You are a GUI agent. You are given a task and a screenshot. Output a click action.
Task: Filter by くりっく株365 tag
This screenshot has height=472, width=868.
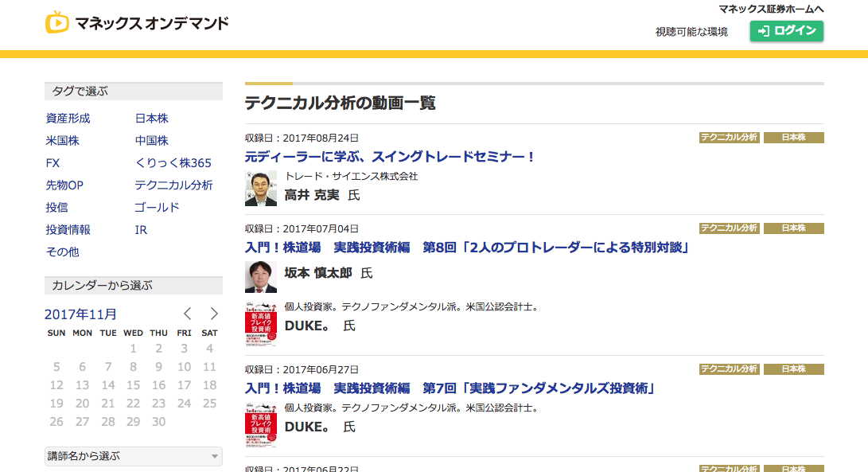point(173,163)
